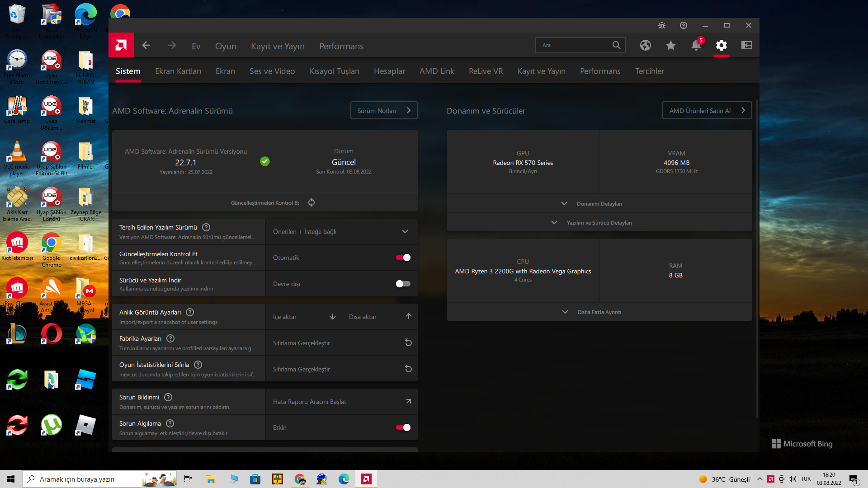Click the refresh icon beside Güncelleştirmeleri Kontrol Et

point(311,202)
